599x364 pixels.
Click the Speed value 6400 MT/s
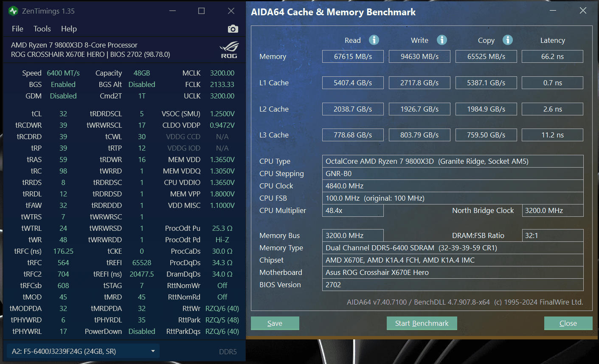click(x=63, y=73)
